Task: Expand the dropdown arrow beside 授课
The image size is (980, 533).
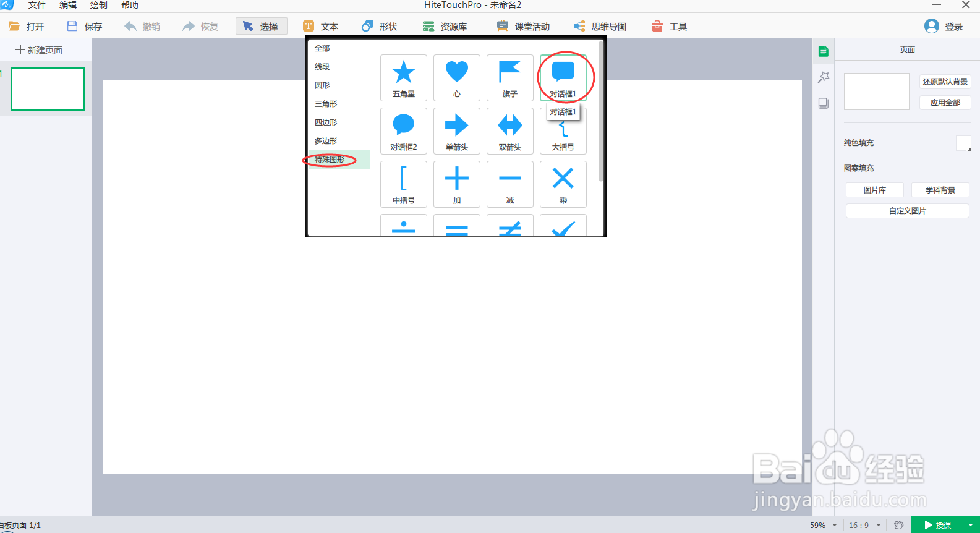Action: [971, 525]
